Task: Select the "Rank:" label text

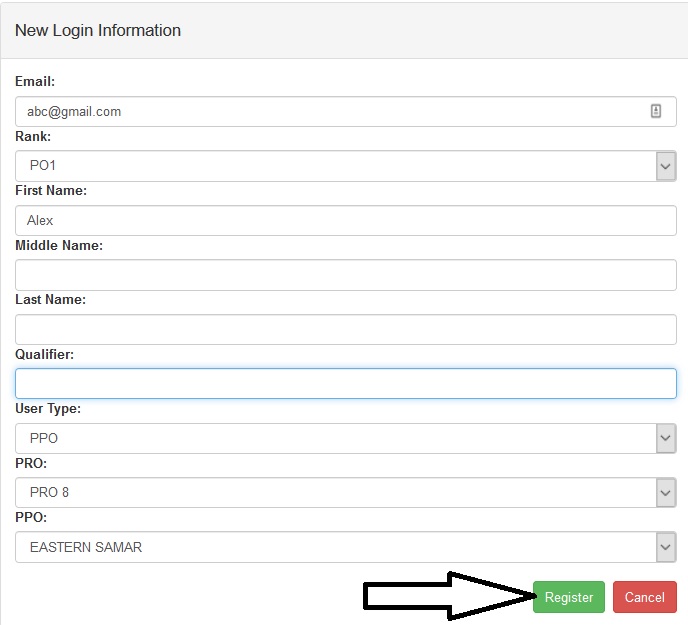Action: (x=33, y=136)
